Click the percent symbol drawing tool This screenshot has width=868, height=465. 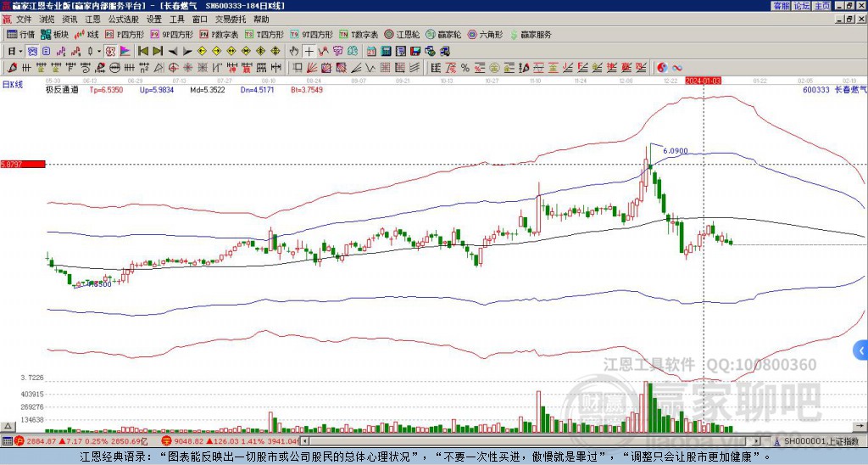[x=465, y=67]
